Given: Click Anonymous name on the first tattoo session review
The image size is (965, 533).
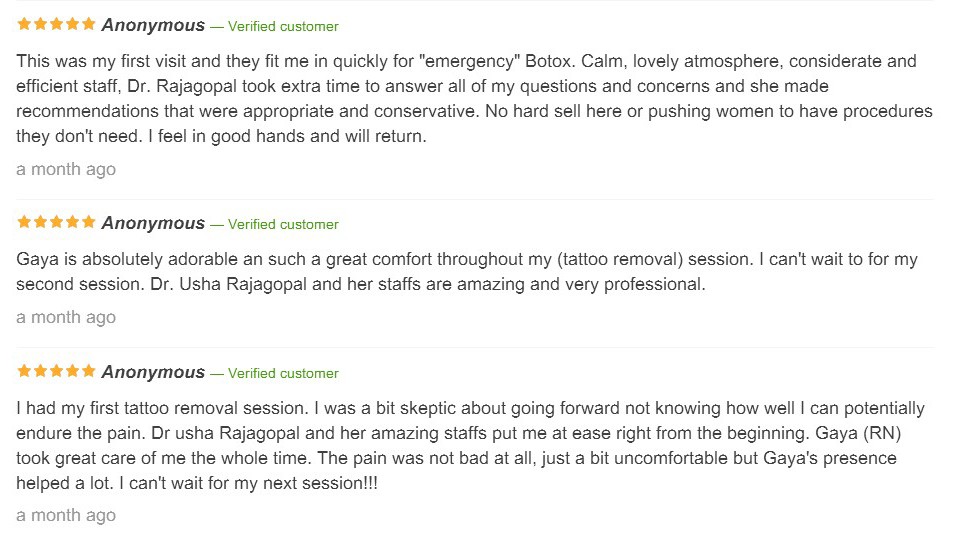Looking at the screenshot, I should (x=153, y=372).
